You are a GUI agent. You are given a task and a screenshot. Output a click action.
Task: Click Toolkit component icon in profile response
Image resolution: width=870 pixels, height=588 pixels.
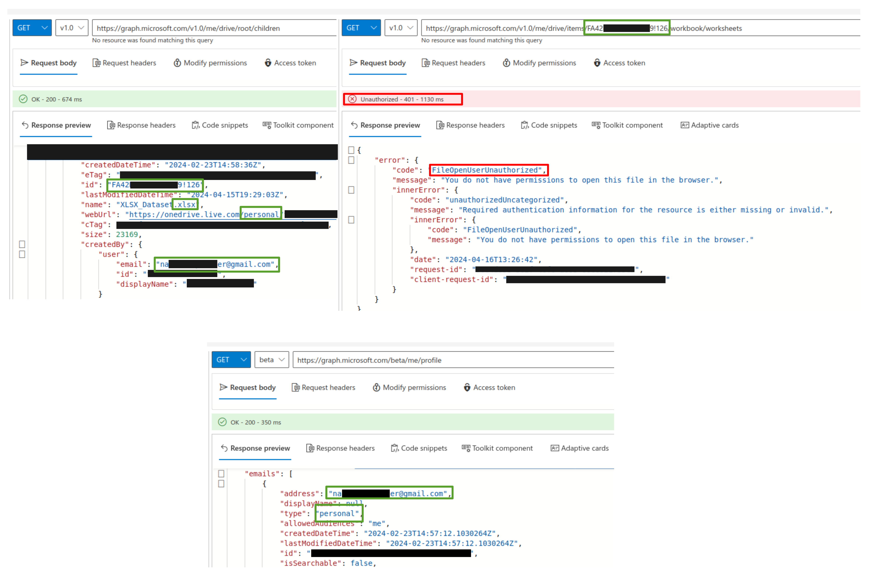[x=466, y=448]
